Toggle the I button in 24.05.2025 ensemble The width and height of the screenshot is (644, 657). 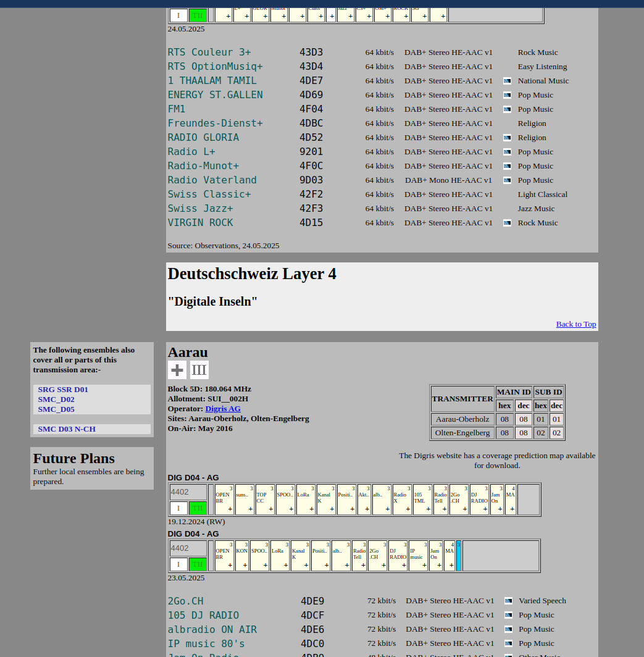click(x=178, y=15)
